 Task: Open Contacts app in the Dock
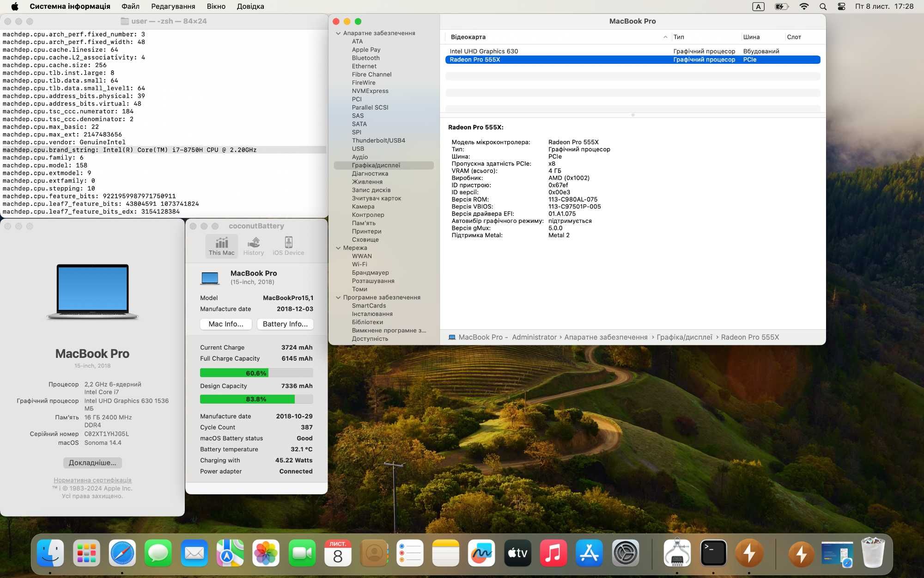(x=374, y=553)
